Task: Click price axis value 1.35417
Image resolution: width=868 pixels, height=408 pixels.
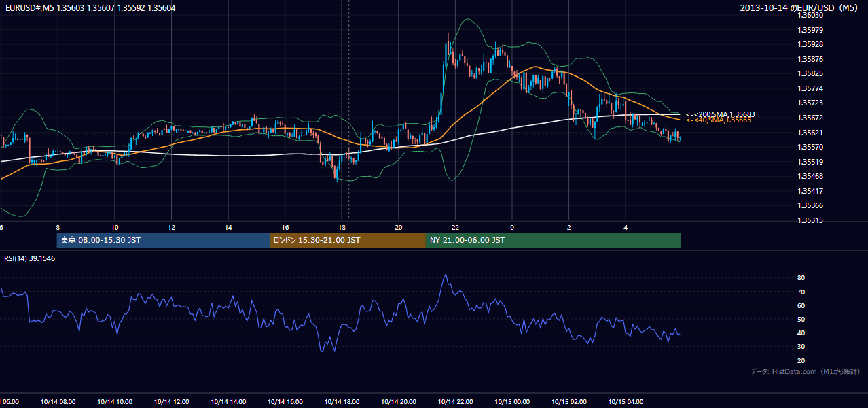Action: click(812, 191)
